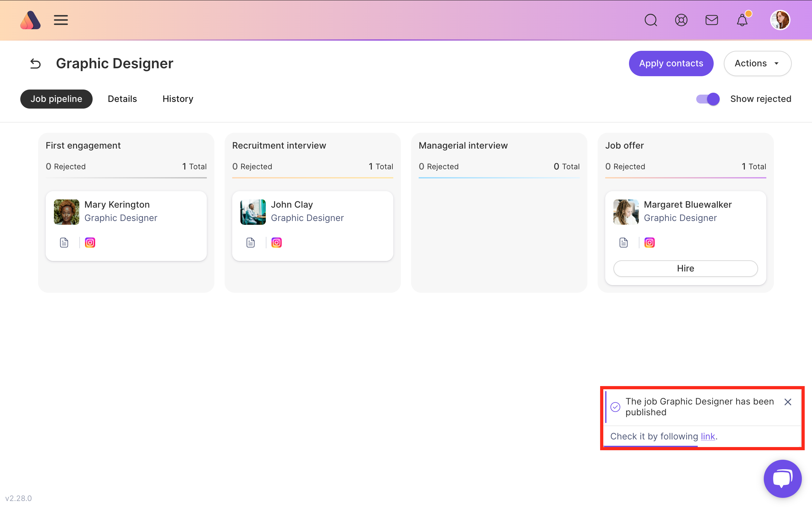Click '1 Total' in First engagement

194,167
